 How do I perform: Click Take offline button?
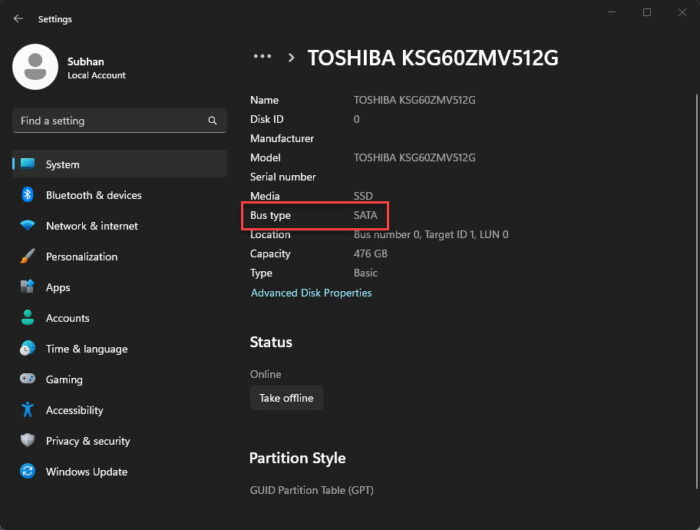[286, 398]
